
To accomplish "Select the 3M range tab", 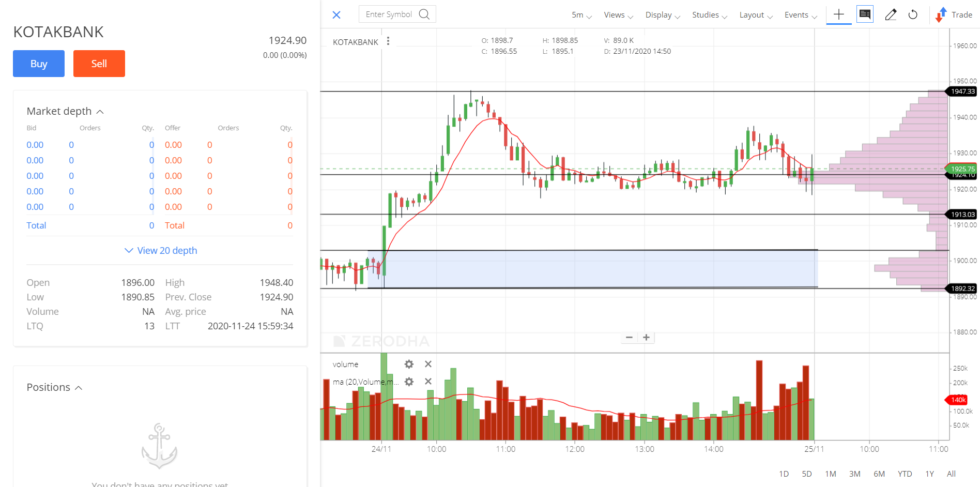I will tap(855, 474).
